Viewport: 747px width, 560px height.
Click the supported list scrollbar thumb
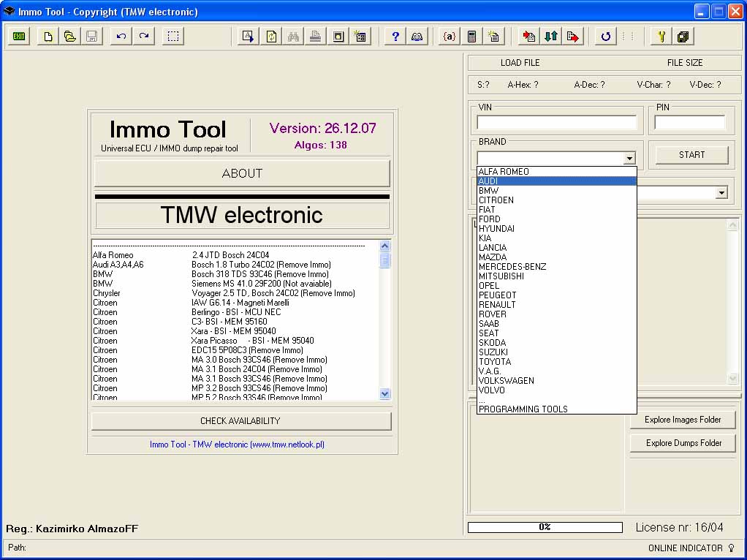point(385,260)
